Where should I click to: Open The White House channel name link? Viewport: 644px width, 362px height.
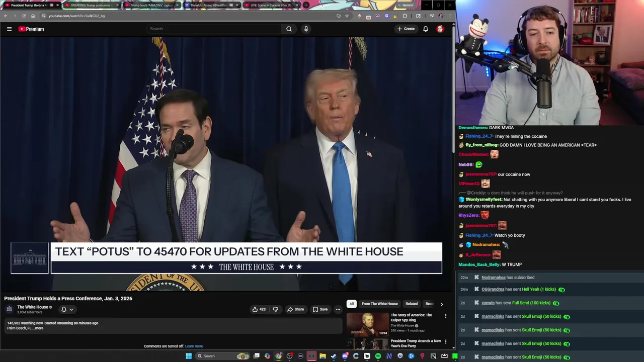tap(33, 307)
